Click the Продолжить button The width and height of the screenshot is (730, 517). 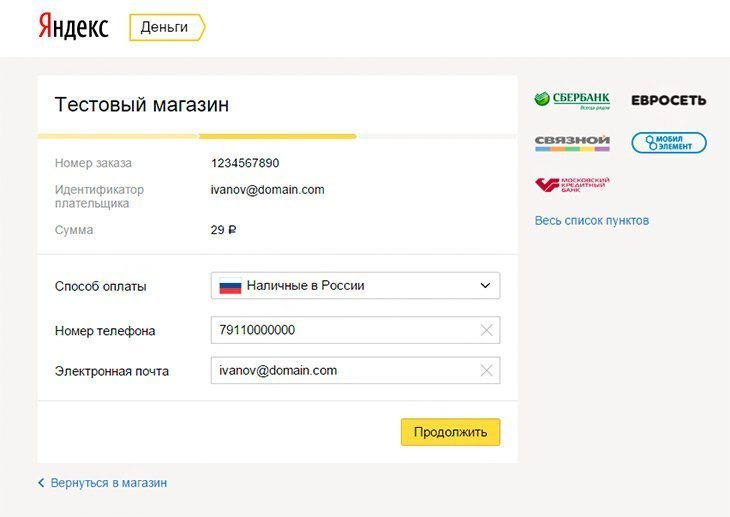450,432
